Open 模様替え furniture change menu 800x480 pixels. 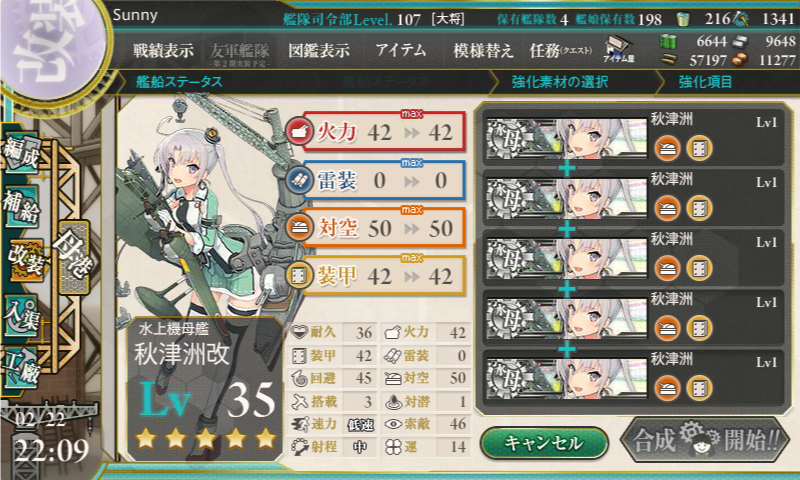point(483,51)
